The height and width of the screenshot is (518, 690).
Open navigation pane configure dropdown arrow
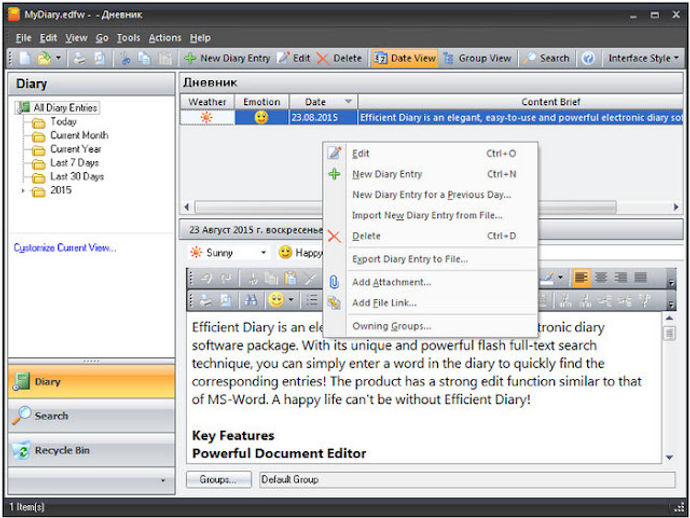163,480
